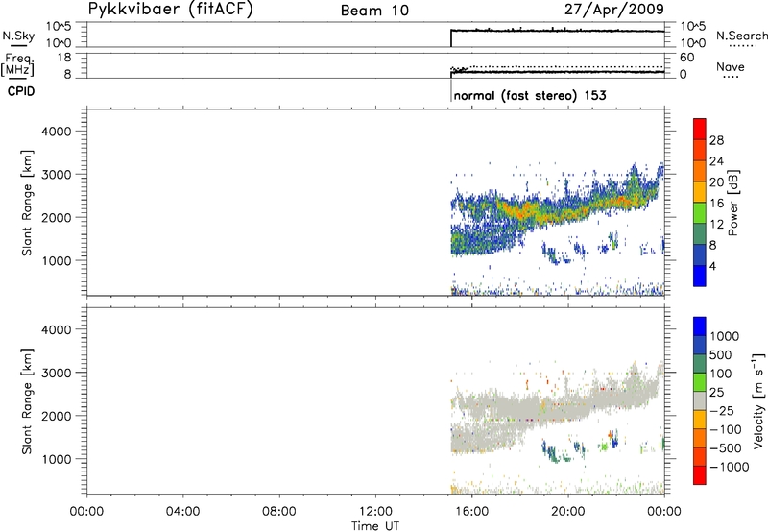Viewport: 768px width, 532px height.
Task: Click the 3000 label on velocity panel axis
Action: tap(57, 373)
